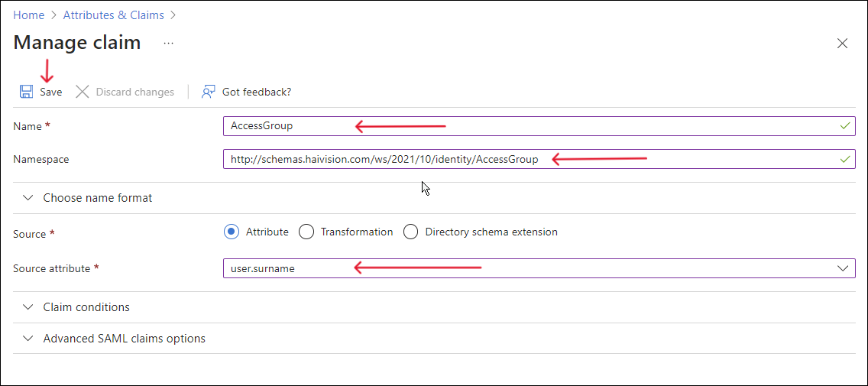868x386 pixels.
Task: Click the Save button label
Action: pyautogui.click(x=51, y=92)
